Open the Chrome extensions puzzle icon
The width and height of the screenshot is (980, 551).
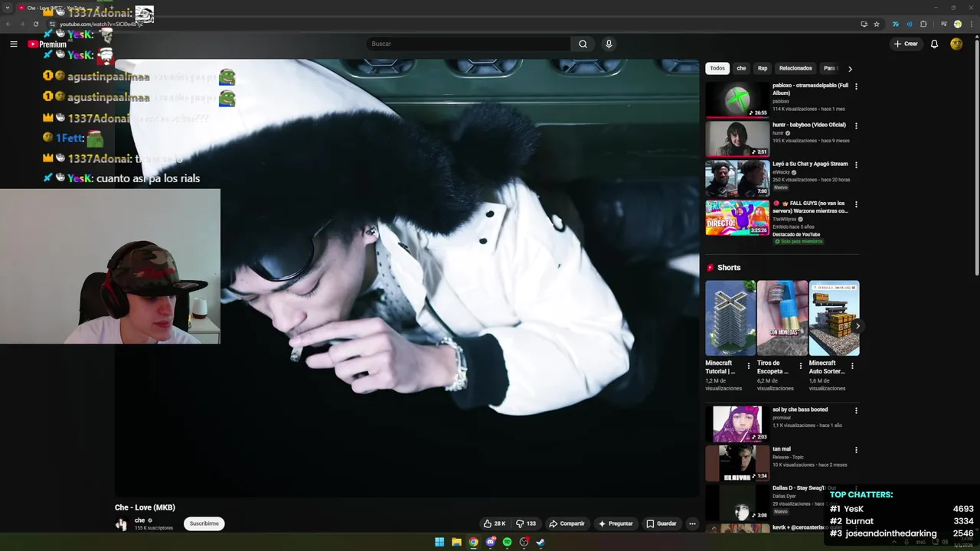[x=923, y=24]
